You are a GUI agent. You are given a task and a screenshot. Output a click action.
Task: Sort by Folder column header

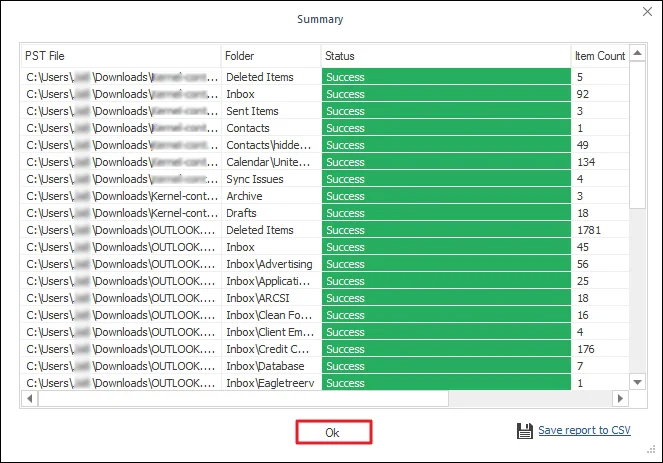pyautogui.click(x=271, y=56)
